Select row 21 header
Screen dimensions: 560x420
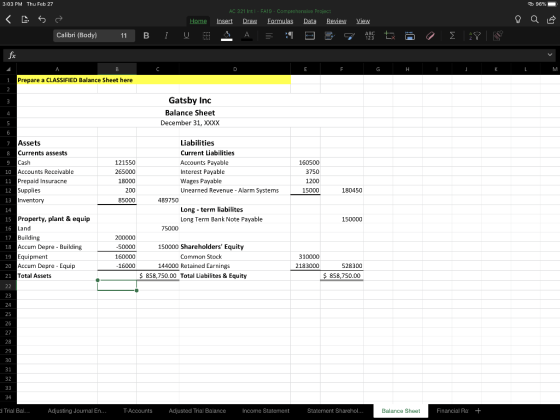coord(8,276)
